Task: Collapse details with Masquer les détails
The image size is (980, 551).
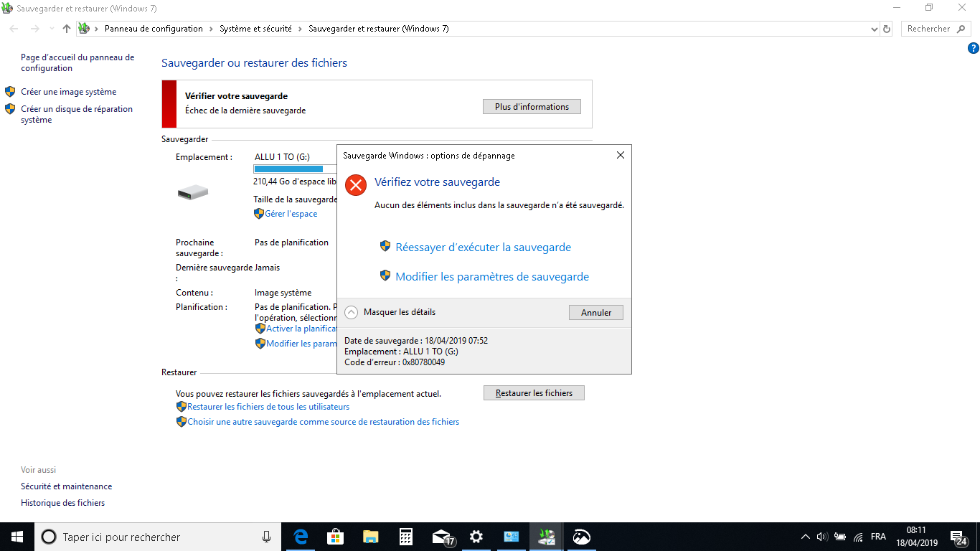Action: coord(390,312)
